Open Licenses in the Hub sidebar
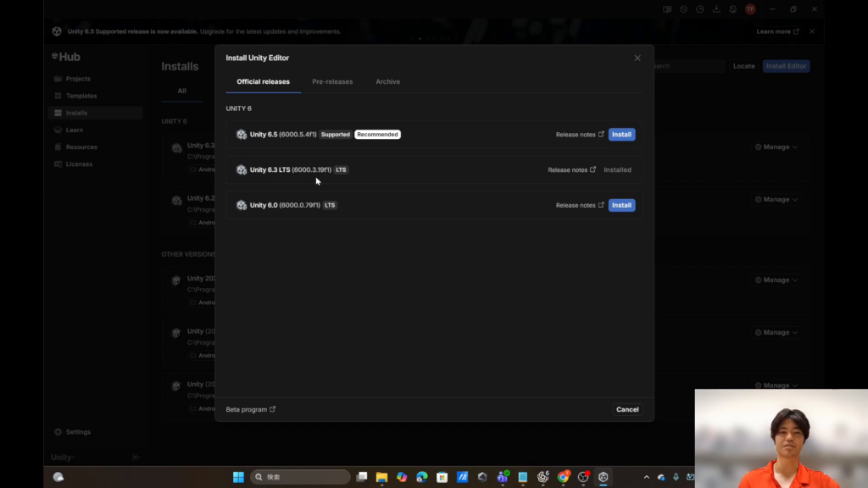Image resolution: width=868 pixels, height=488 pixels. 95,164
